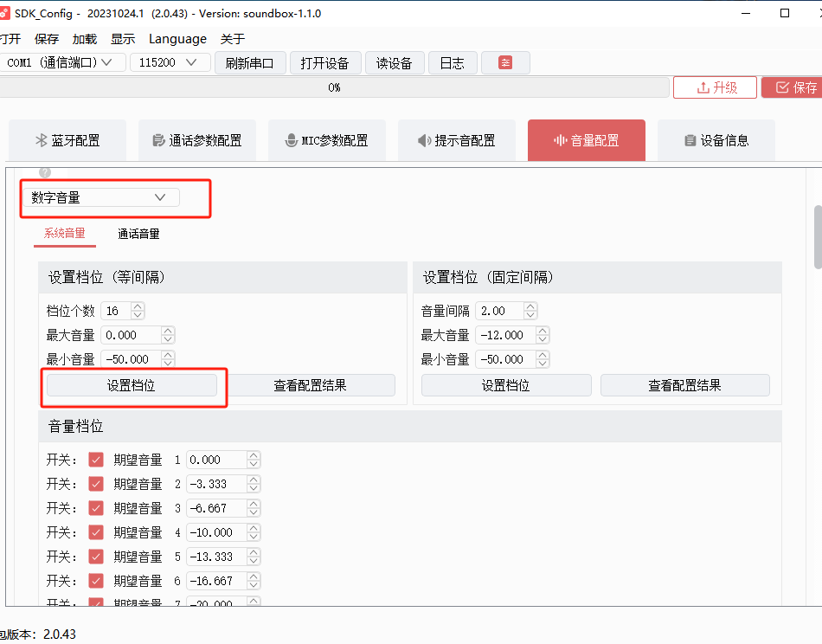Screen dimensions: 822x644
Task: Click the 刷新串口 button
Action: pos(250,63)
